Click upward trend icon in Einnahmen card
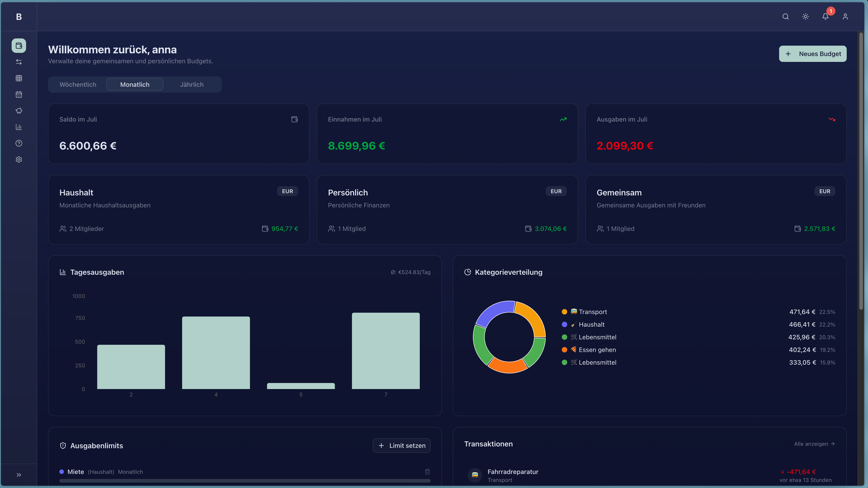Image resolution: width=868 pixels, height=488 pixels. tap(563, 119)
